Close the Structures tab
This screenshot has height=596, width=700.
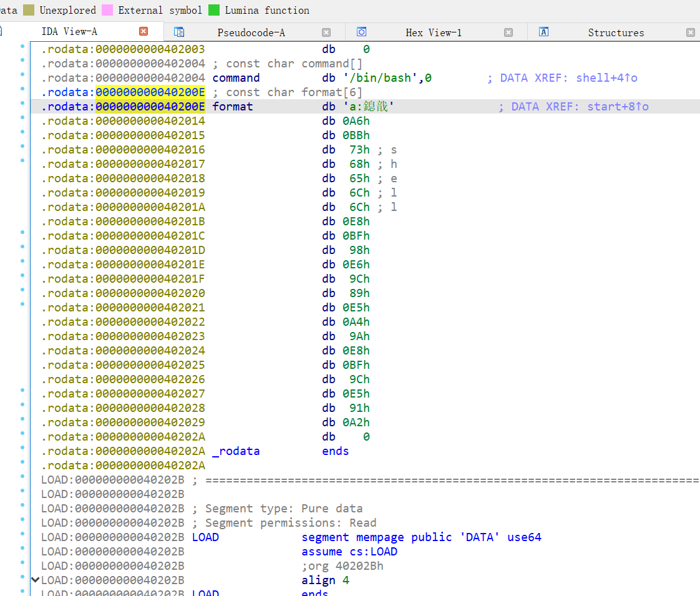tap(691, 32)
